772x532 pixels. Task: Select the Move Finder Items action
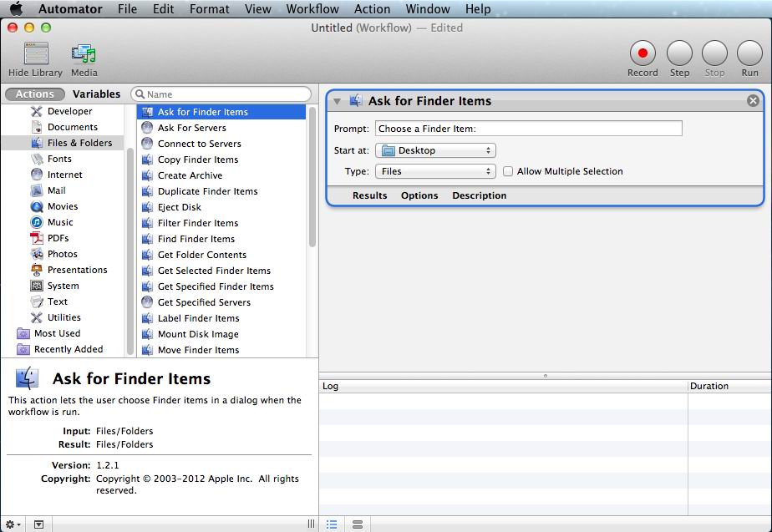pyautogui.click(x=221, y=350)
